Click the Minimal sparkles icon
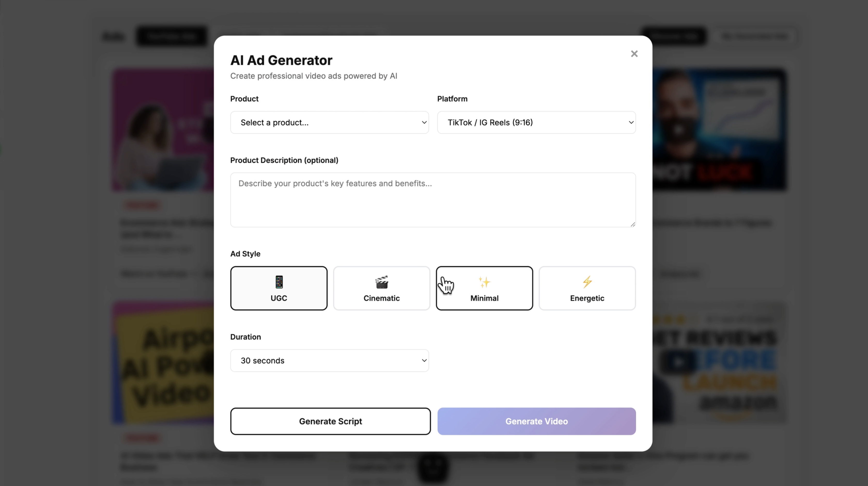This screenshot has height=486, width=868. click(484, 282)
